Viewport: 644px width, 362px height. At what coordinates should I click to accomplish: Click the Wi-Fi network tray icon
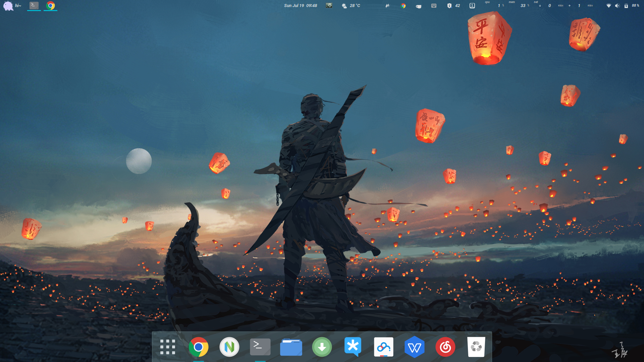[x=608, y=6]
